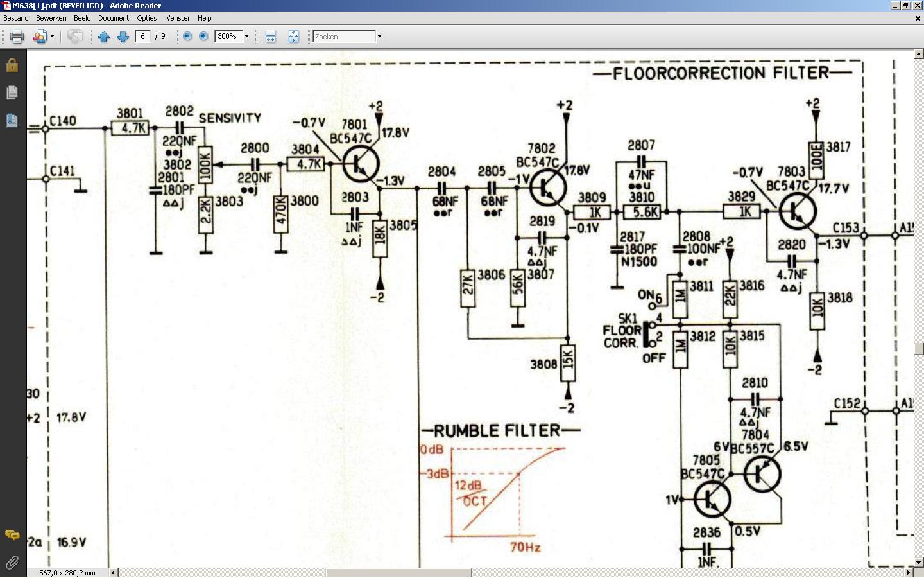Click the zoom out minus button
This screenshot has height=578, width=924.
tap(187, 37)
